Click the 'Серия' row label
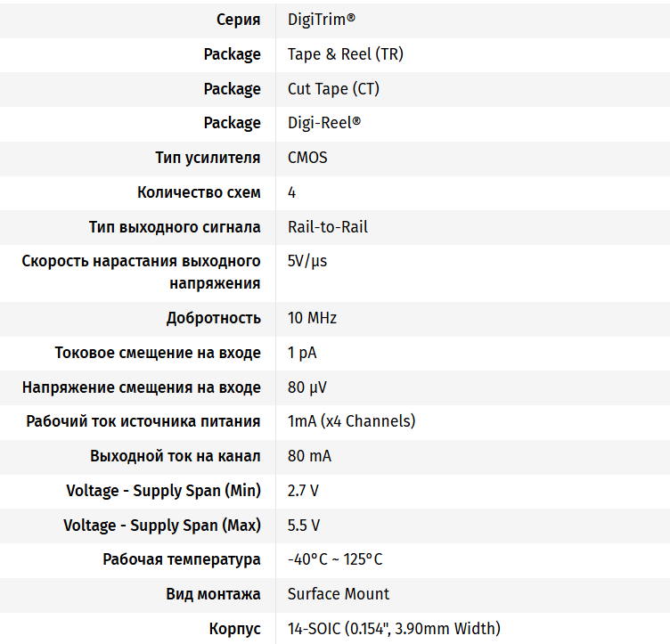The width and height of the screenshot is (670, 644). coord(239,20)
